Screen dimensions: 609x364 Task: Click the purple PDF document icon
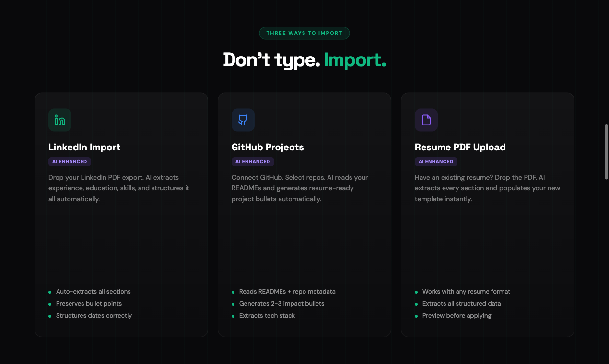tap(426, 120)
